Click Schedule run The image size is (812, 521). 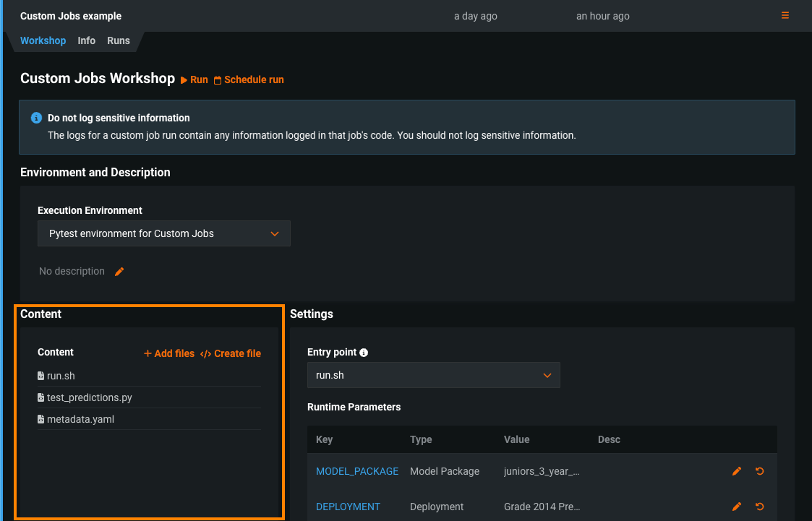249,80
